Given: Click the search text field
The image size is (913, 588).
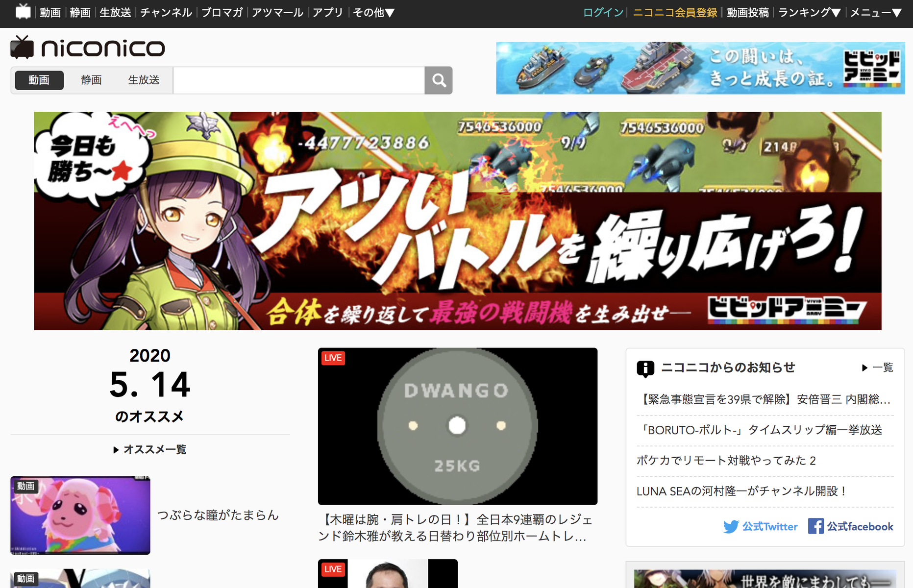Looking at the screenshot, I should point(299,80).
